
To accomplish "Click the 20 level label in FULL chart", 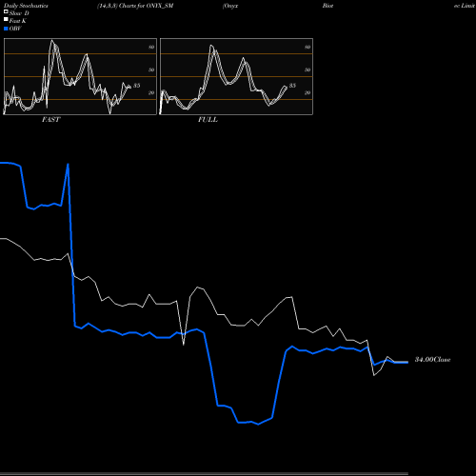I will [x=307, y=92].
